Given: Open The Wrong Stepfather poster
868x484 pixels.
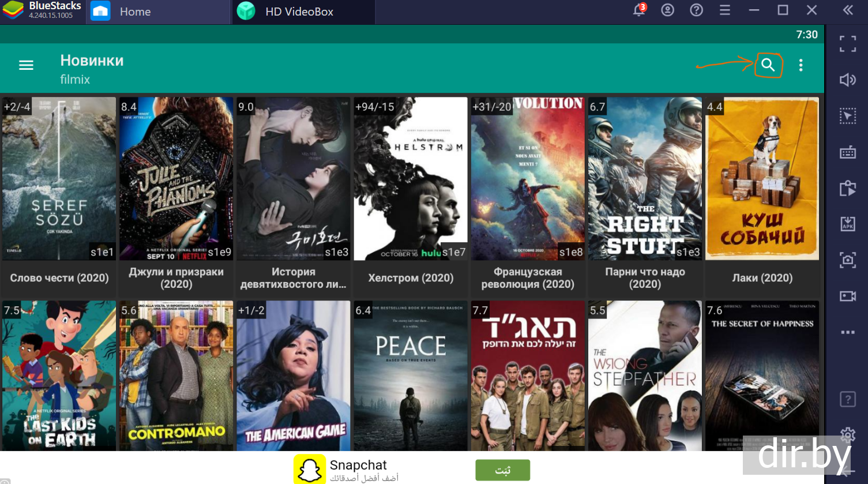Looking at the screenshot, I should [645, 376].
